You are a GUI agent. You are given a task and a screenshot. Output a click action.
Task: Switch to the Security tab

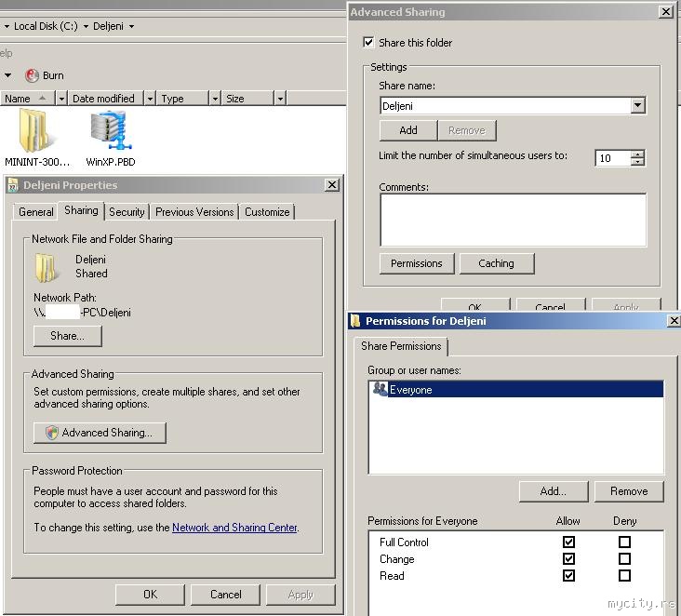point(127,212)
